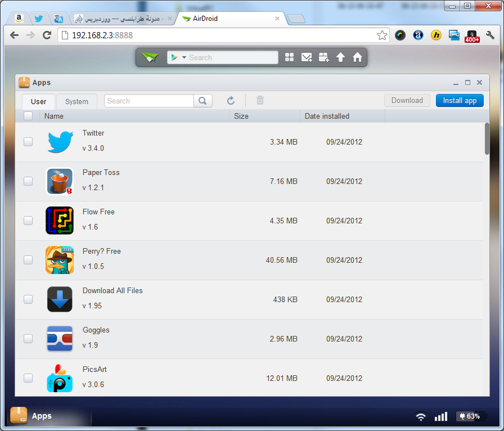The image size is (504, 431).
Task: Switch to the User apps tab
Action: coord(39,102)
